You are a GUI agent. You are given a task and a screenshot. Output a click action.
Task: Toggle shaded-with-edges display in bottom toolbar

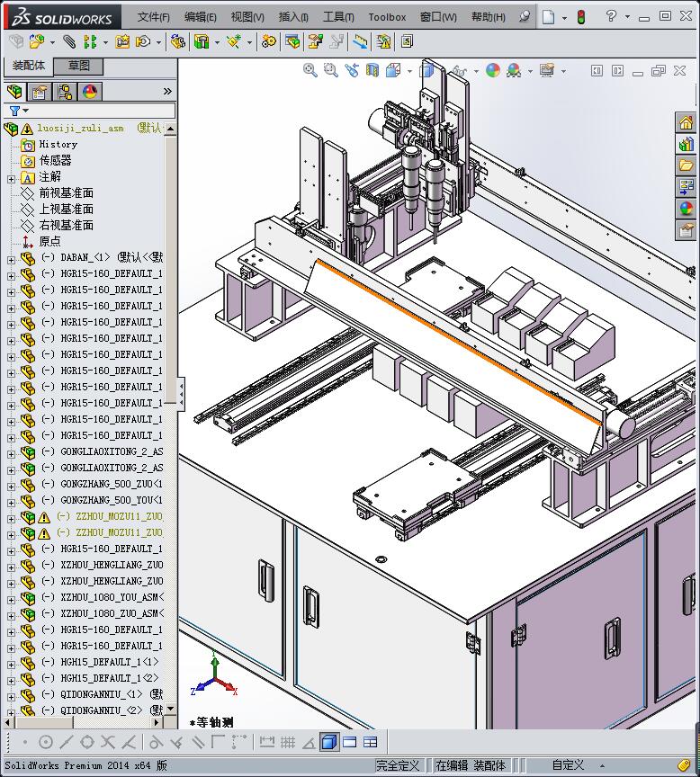click(329, 742)
